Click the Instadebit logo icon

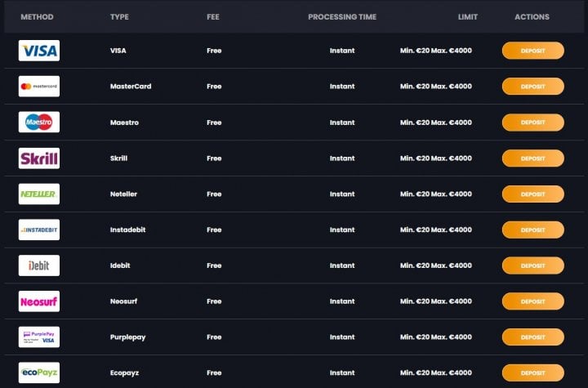click(x=39, y=230)
